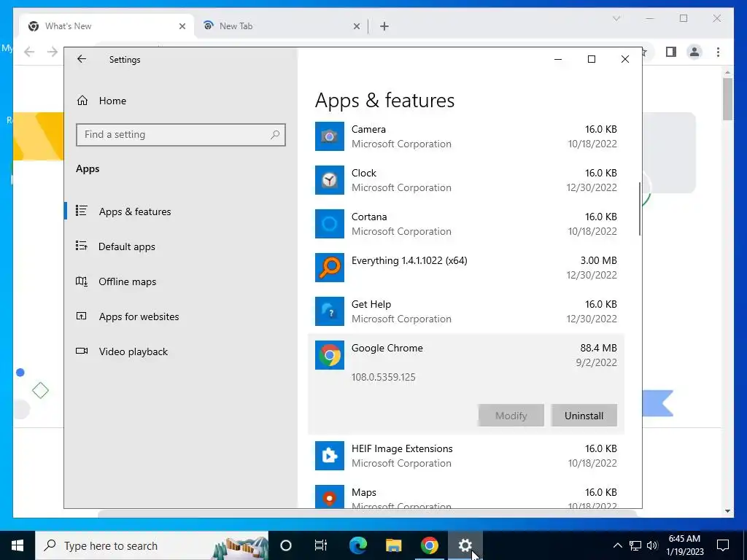The image size is (747, 560).
Task: Select the Camera app icon
Action: click(330, 136)
